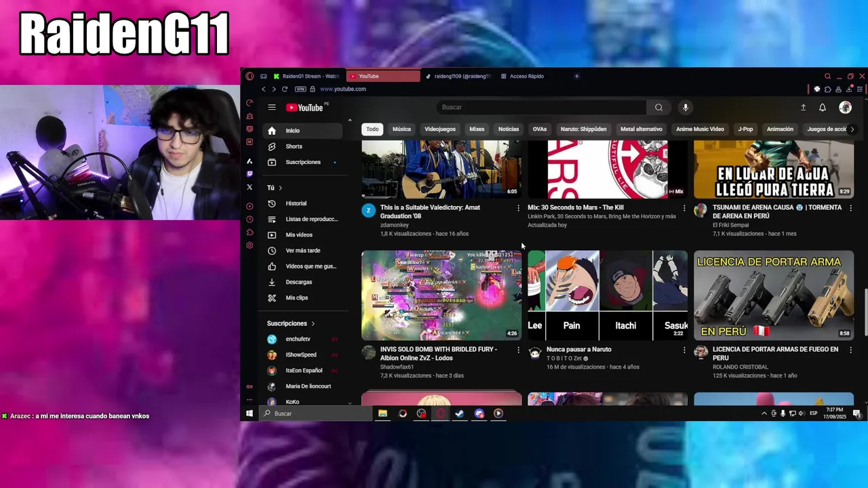
Task: Open options menu for Nunca pausar a Naruto
Action: pyautogui.click(x=684, y=350)
